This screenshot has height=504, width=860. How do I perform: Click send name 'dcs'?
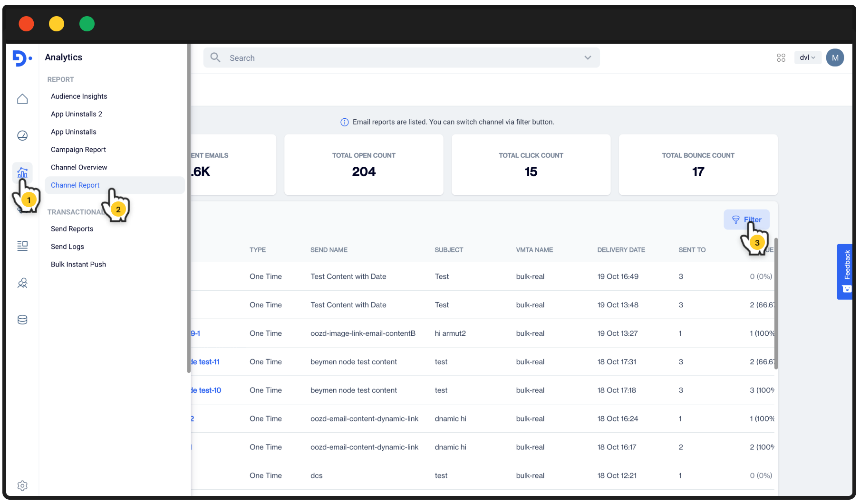(x=317, y=476)
